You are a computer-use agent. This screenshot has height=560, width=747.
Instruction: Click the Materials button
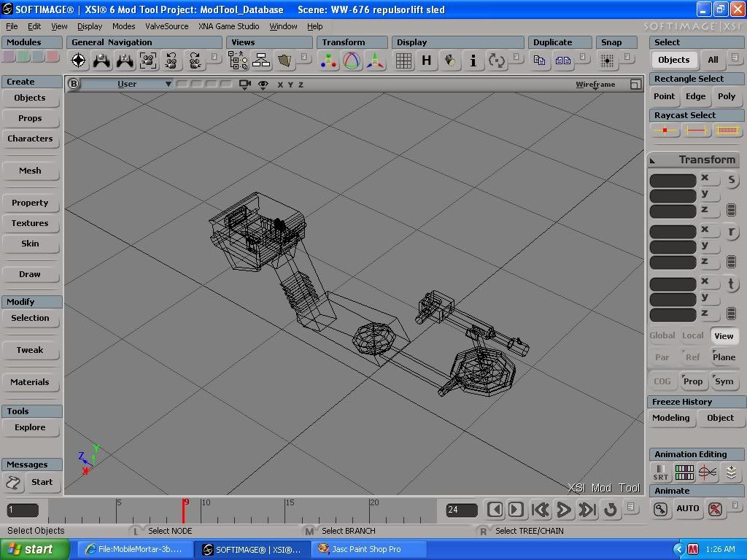coord(30,382)
